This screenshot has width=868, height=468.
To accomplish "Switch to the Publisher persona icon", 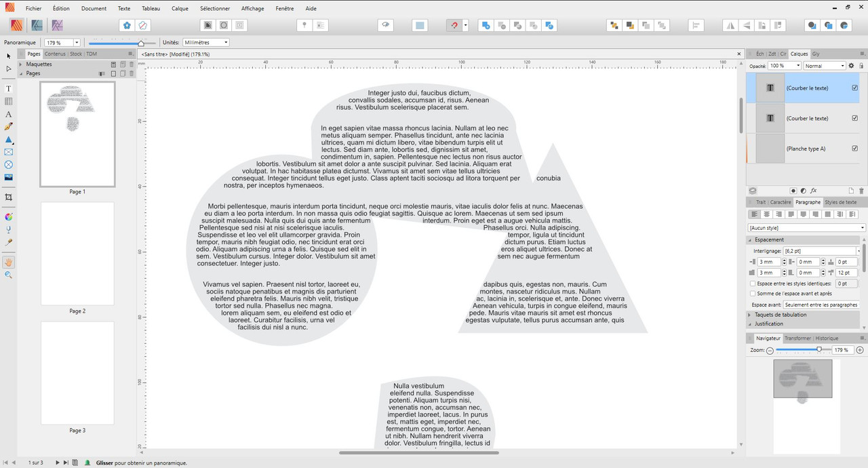I will coord(18,25).
